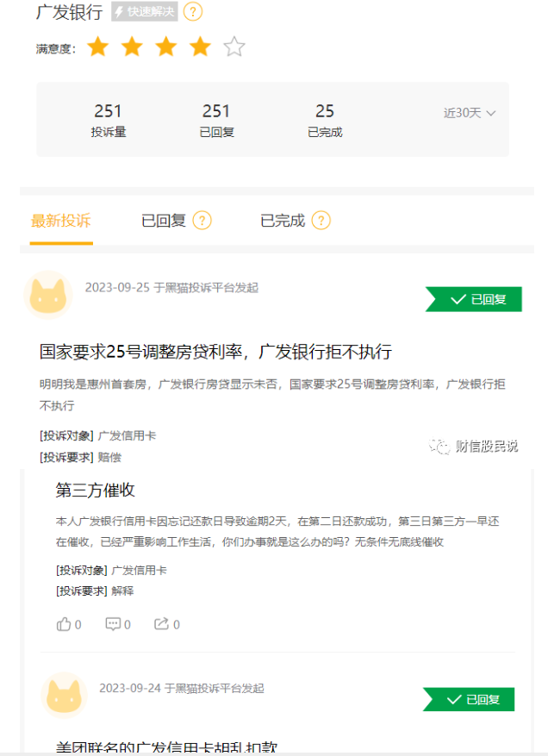
Task: Share the 第三方催收 complaint
Action: point(167,624)
